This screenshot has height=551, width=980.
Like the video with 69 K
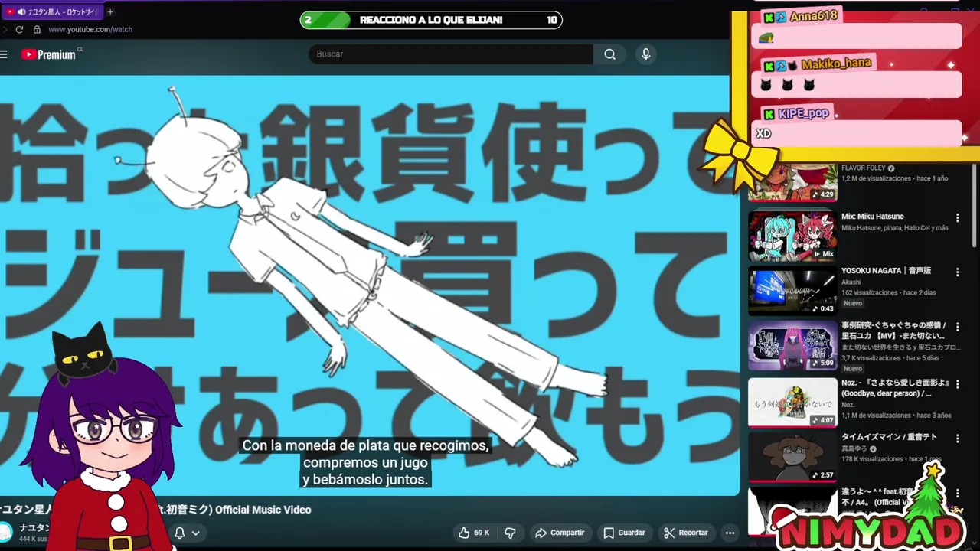pos(474,533)
